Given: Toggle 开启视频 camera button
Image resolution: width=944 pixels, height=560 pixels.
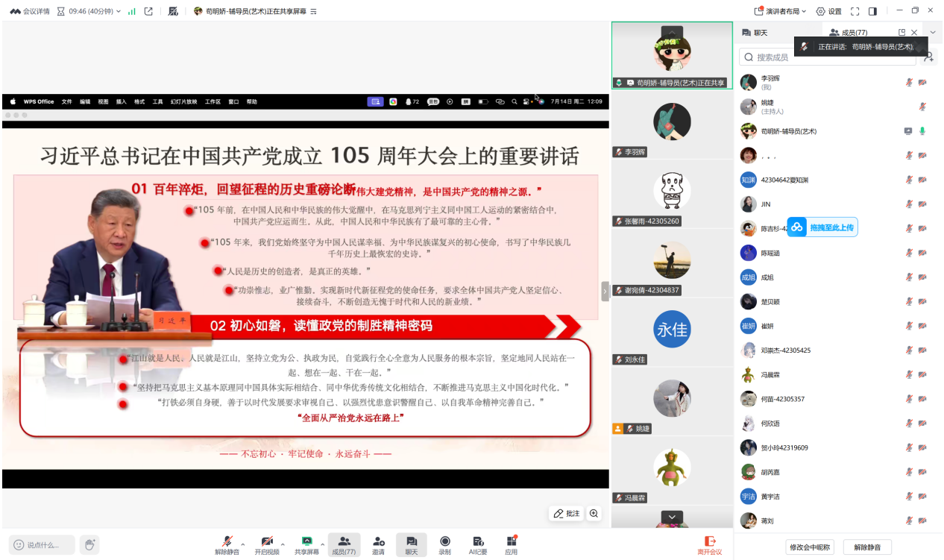Looking at the screenshot, I should point(267,544).
